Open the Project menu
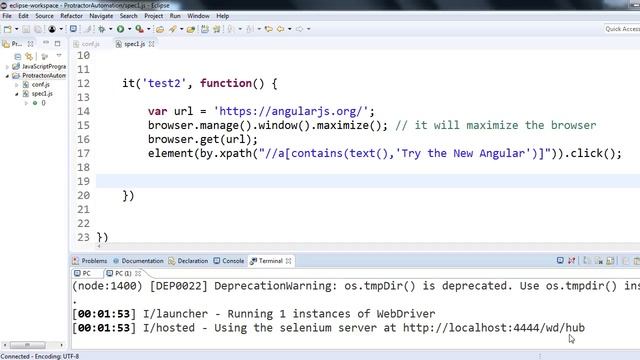This screenshot has height=360, width=640. click(153, 16)
